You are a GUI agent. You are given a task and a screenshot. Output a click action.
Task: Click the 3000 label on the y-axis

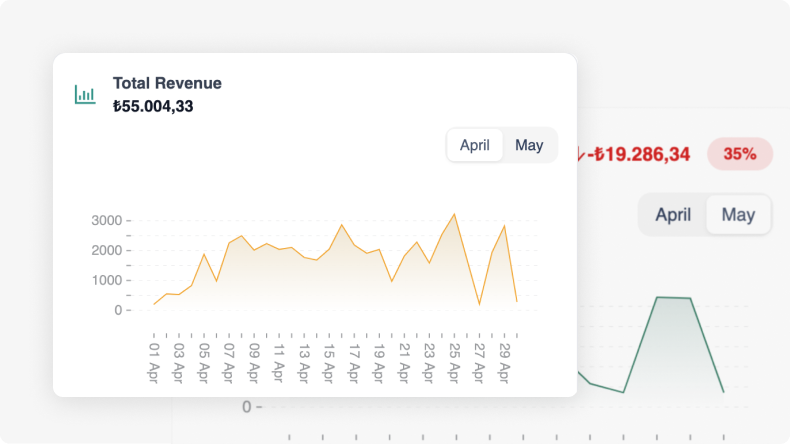point(105,220)
